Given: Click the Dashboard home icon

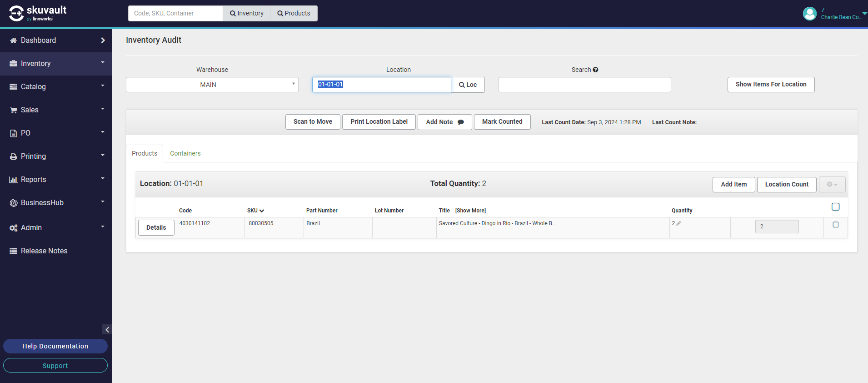Looking at the screenshot, I should [13, 40].
